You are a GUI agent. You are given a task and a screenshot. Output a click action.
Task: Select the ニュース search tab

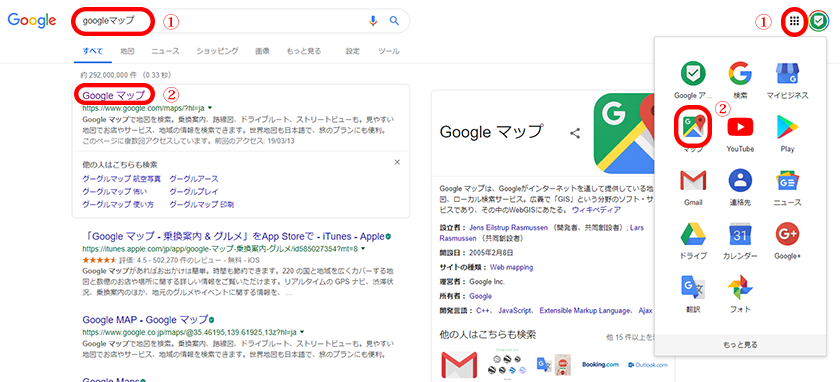pyautogui.click(x=166, y=51)
